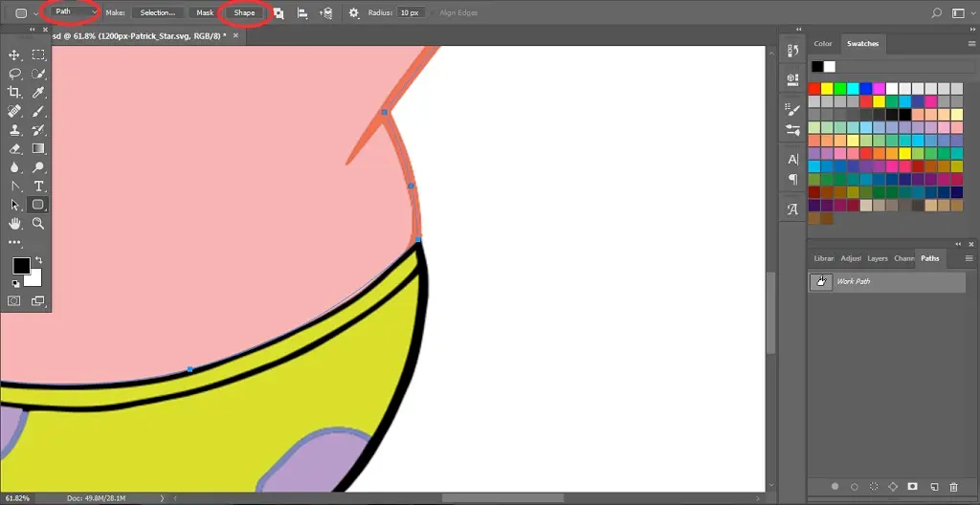Select the Crop tool
The width and height of the screenshot is (980, 505).
click(x=15, y=93)
